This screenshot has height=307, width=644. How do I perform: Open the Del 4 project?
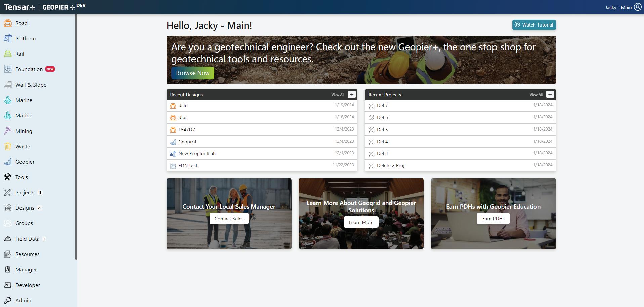[x=460, y=142]
